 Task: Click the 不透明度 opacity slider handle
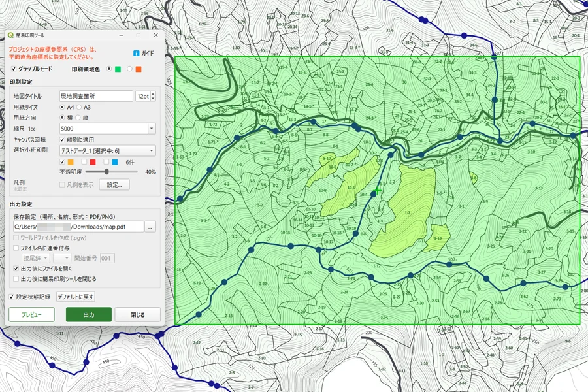pos(107,172)
